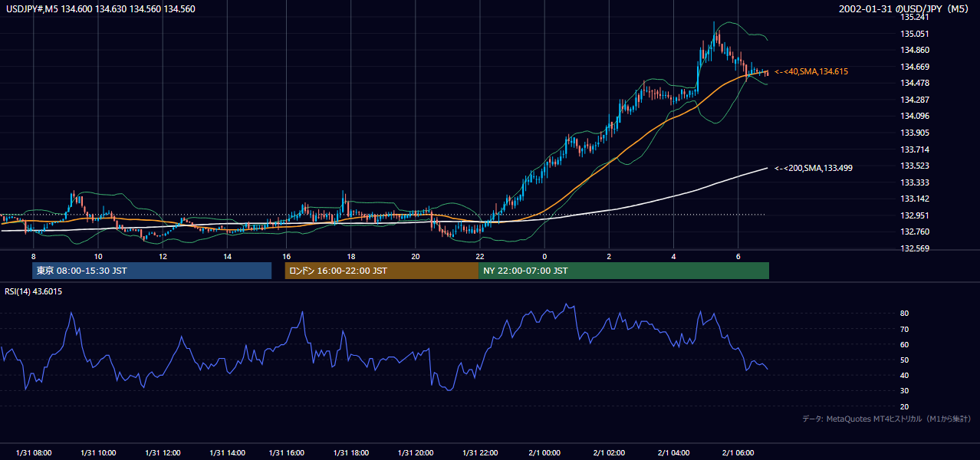Click the price axis value 134.096
980x460 pixels.
(x=914, y=117)
